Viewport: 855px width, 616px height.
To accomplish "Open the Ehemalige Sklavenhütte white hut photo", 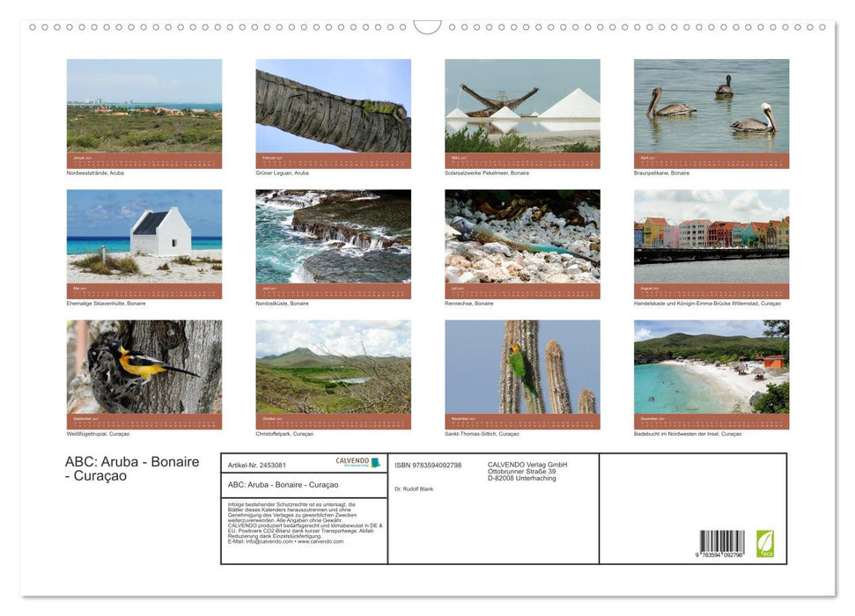I will 144,237.
